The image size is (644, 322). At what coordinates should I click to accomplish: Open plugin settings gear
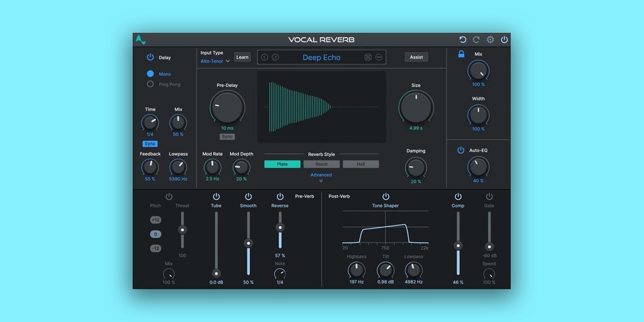pos(490,40)
